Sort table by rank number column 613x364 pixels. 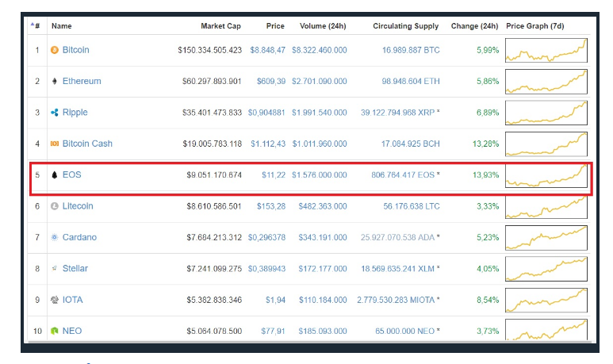pos(35,26)
